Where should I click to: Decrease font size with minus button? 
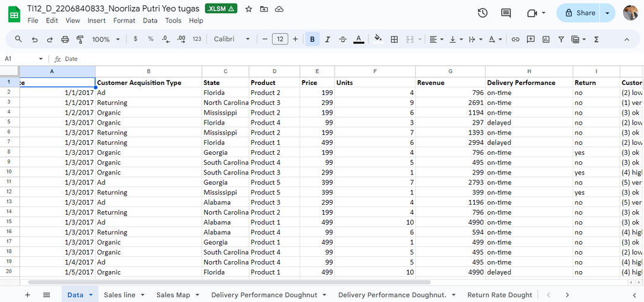(x=265, y=39)
